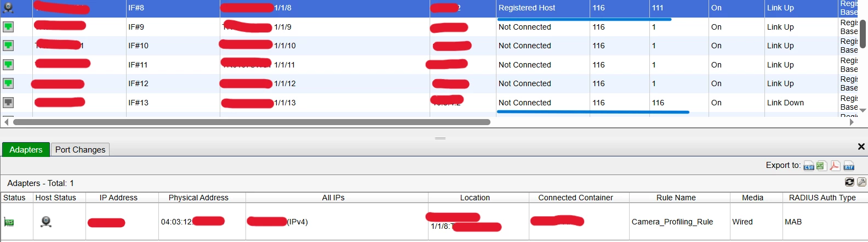Click left arrow of horizontal scrollbar

(x=6, y=122)
